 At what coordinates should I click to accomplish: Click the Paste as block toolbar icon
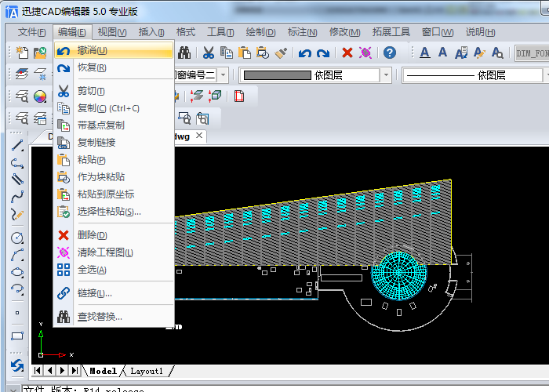click(263, 53)
